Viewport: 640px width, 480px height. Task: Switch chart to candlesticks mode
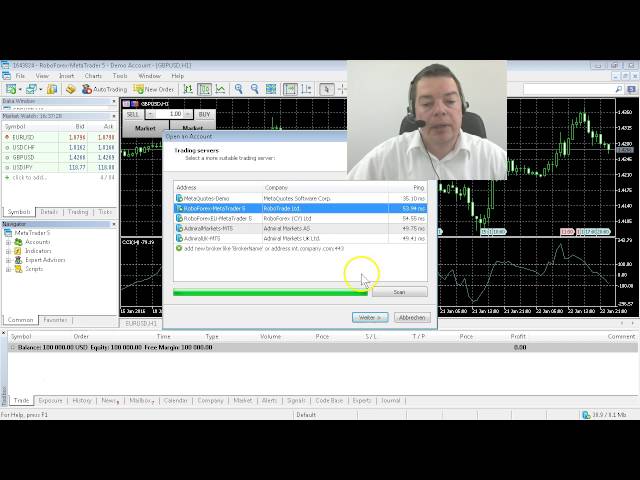pos(204,89)
